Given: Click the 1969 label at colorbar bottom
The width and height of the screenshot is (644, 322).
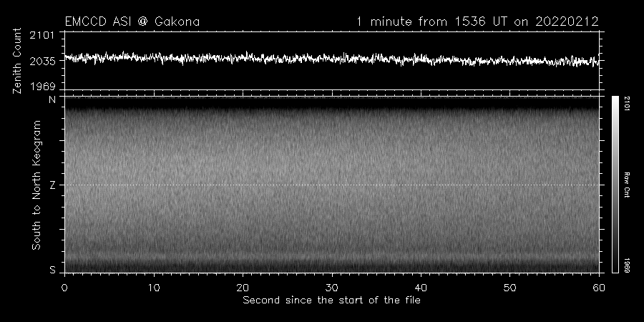Looking at the screenshot, I should coord(627,265).
